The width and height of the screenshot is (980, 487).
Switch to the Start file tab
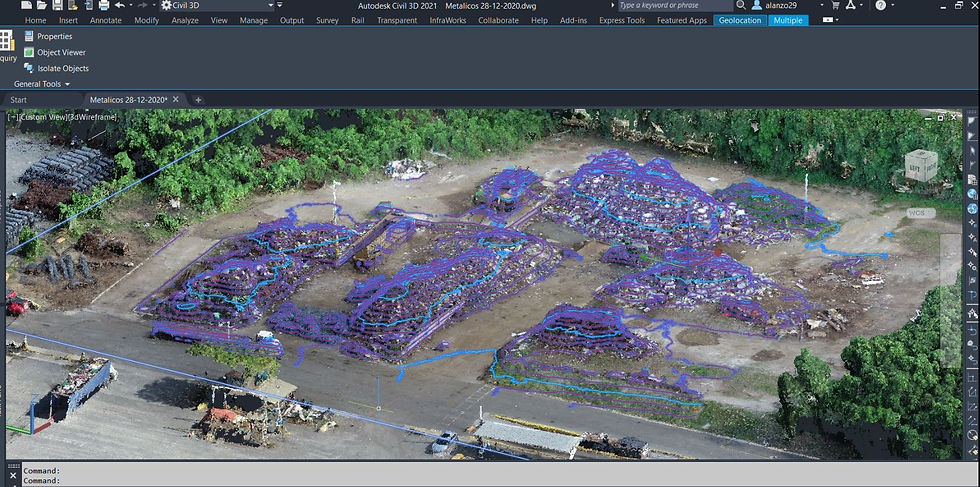click(x=19, y=99)
